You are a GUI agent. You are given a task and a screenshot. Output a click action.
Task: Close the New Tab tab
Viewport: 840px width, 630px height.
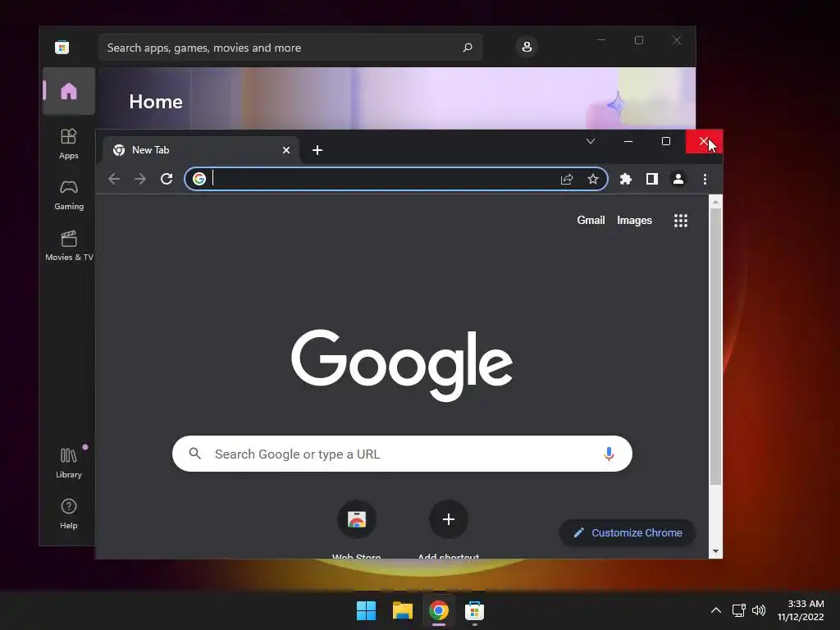point(286,150)
